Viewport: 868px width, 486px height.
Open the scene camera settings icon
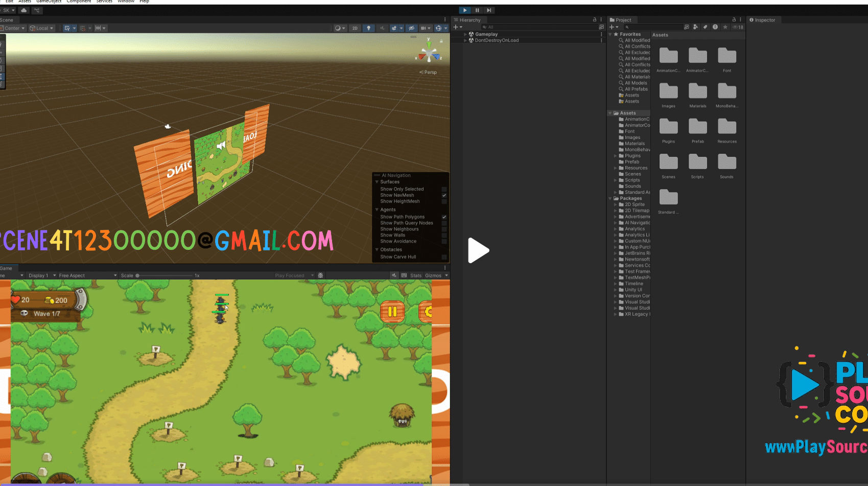click(425, 28)
